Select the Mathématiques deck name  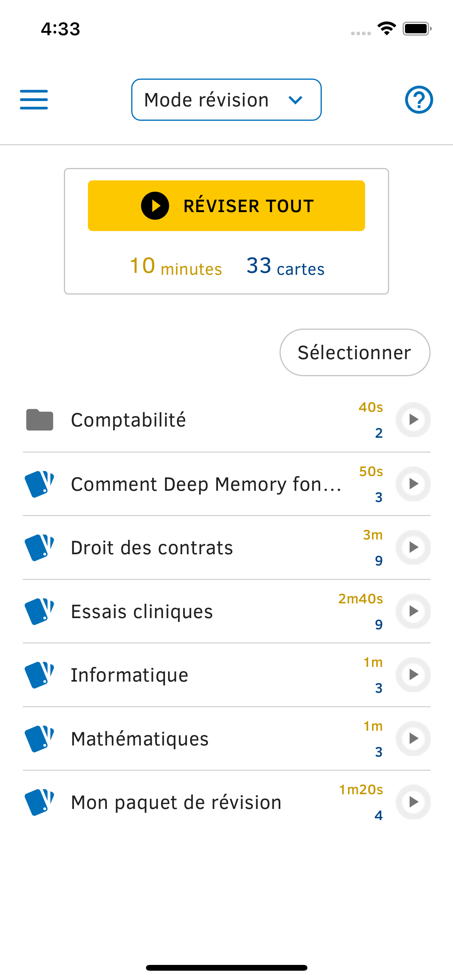pyautogui.click(x=140, y=739)
